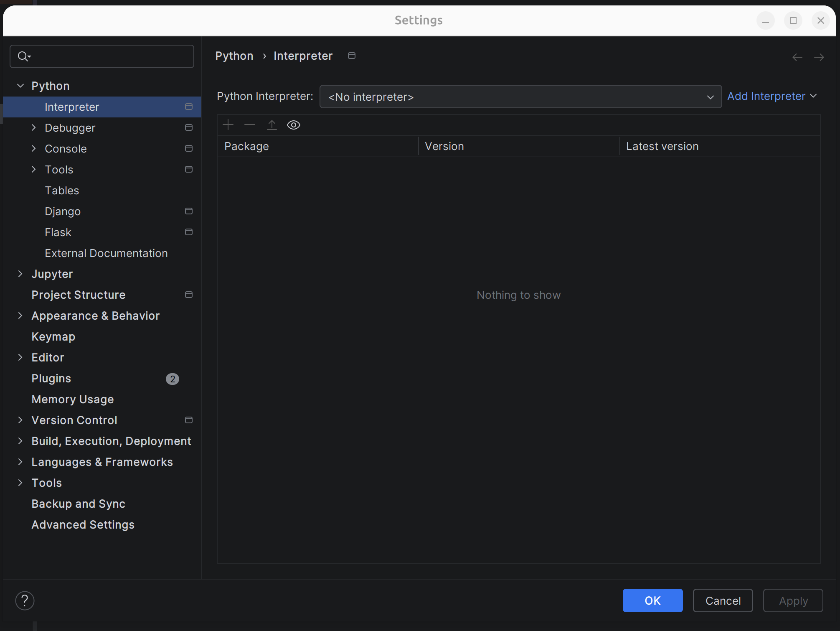Expand the Console subsection

33,148
